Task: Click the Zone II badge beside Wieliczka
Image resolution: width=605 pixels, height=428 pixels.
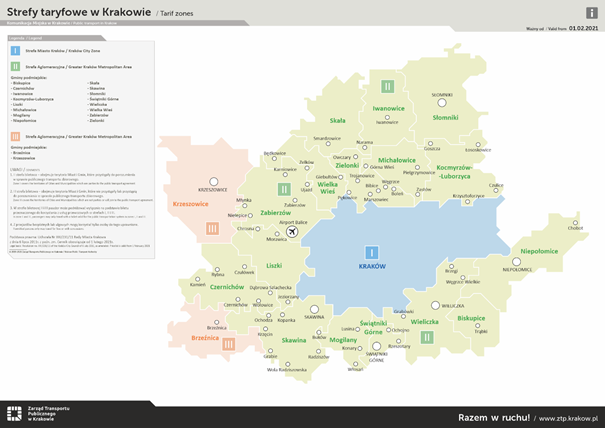Action: coord(427,337)
